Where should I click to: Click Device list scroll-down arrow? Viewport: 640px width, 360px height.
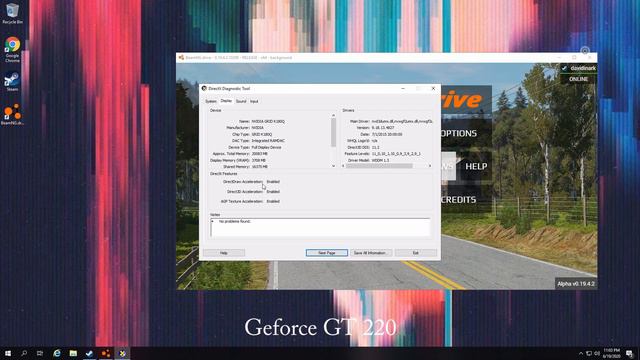tap(333, 166)
